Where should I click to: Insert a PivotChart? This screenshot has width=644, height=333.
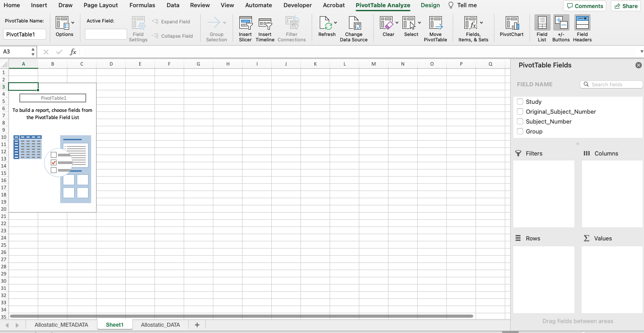tap(512, 24)
